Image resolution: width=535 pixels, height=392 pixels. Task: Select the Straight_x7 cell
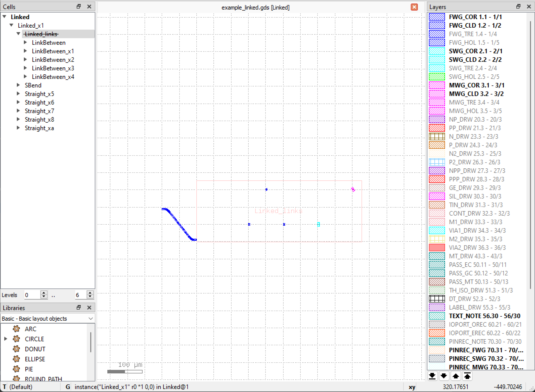[39, 111]
